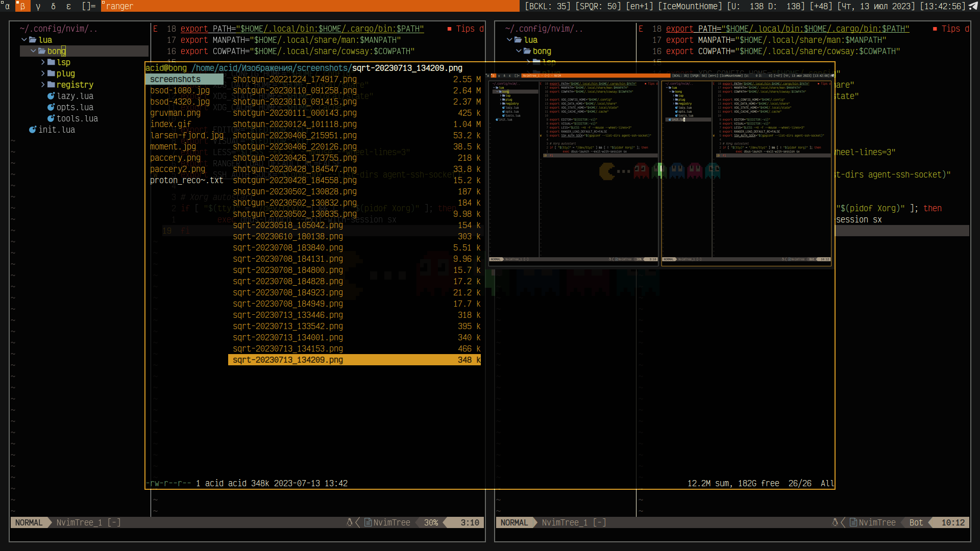Click the Telegram icon in the top-right tray
Image resolution: width=980 pixels, height=551 pixels.
coord(974,6)
